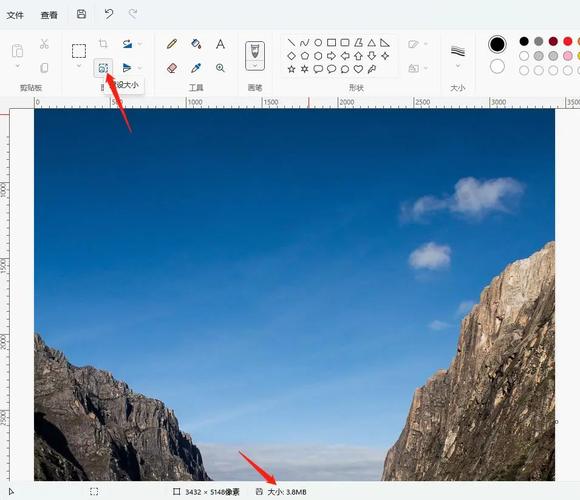Choose the pentagon shape

click(x=304, y=56)
